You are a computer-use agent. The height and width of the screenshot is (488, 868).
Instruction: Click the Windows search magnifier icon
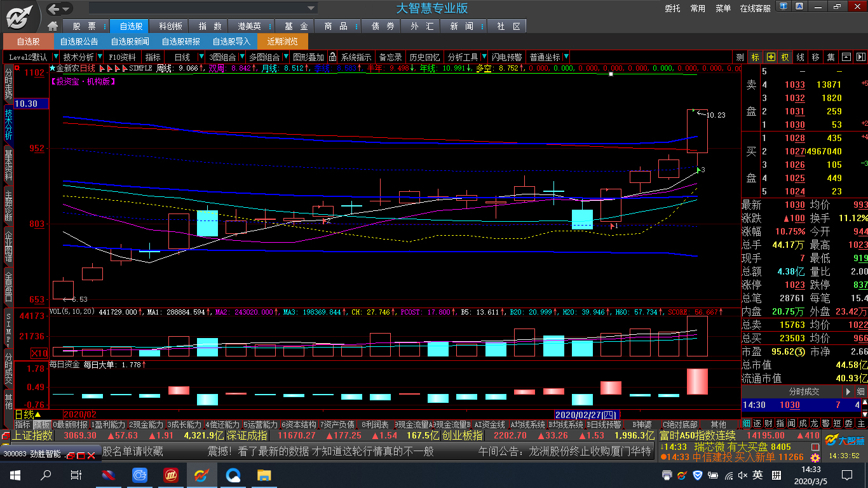coord(46,475)
